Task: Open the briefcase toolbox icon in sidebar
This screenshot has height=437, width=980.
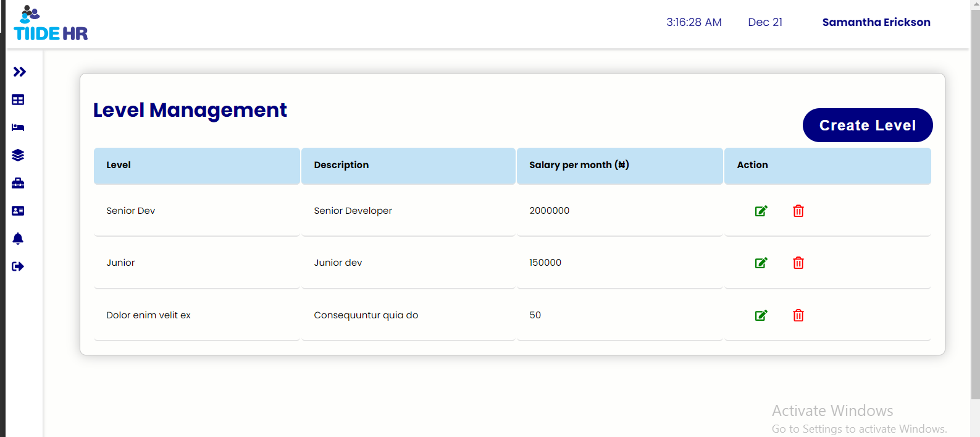Action: click(18, 183)
